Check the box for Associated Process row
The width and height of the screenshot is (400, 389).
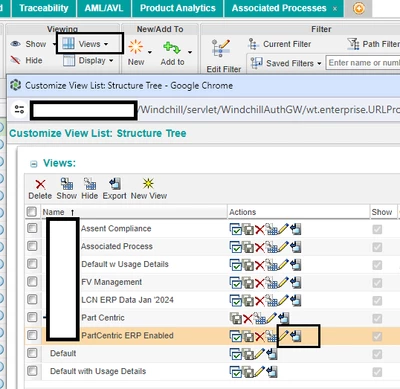click(32, 246)
